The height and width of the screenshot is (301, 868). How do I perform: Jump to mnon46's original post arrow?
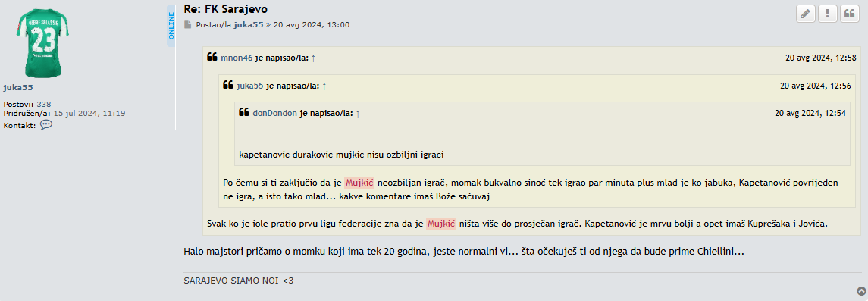(x=313, y=58)
